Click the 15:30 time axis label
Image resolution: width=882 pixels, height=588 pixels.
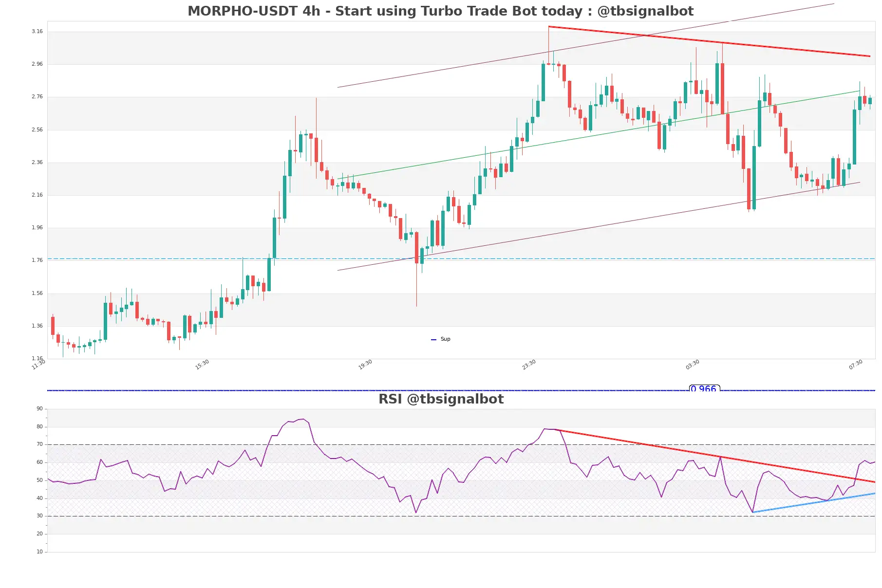[x=202, y=365]
